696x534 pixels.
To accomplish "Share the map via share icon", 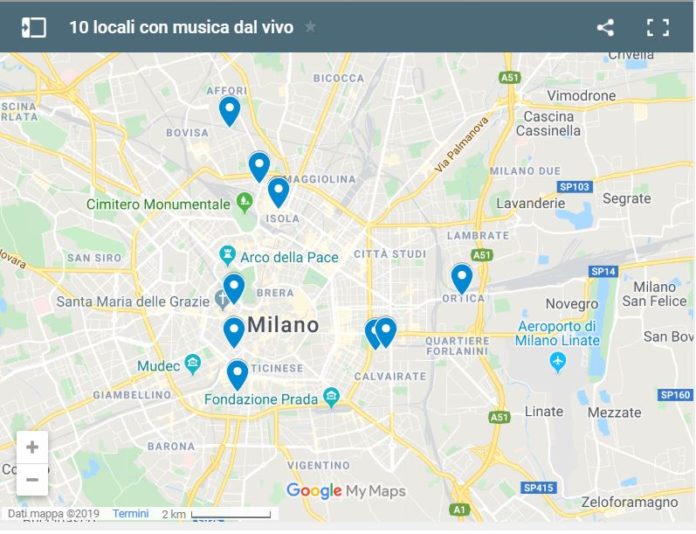I will pos(605,28).
